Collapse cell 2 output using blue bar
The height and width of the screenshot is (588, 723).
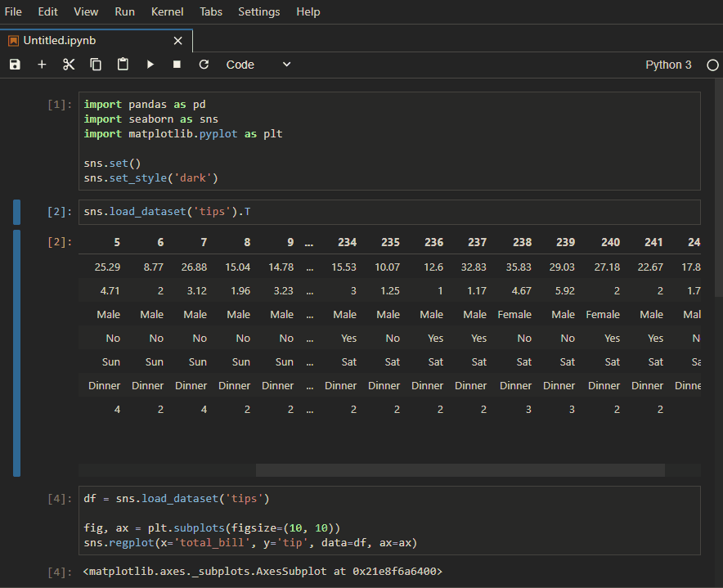[16, 352]
